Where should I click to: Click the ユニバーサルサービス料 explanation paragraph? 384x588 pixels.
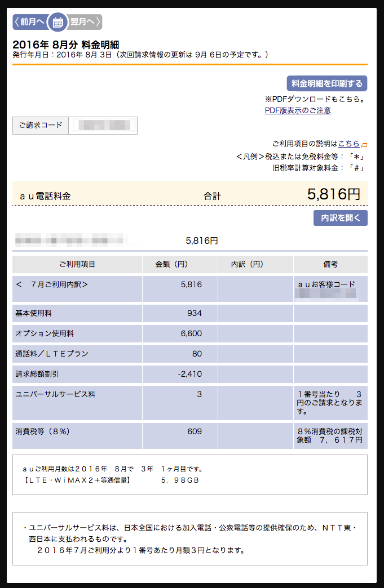(x=191, y=539)
